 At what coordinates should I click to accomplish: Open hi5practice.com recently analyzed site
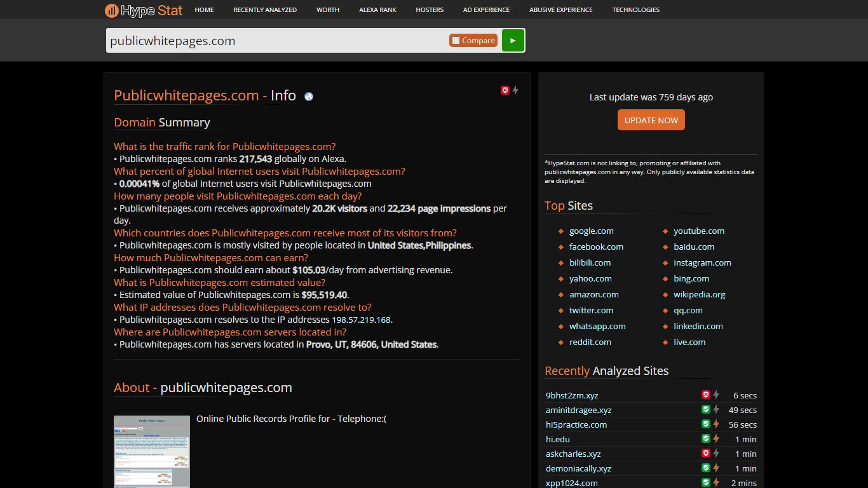[x=576, y=424]
